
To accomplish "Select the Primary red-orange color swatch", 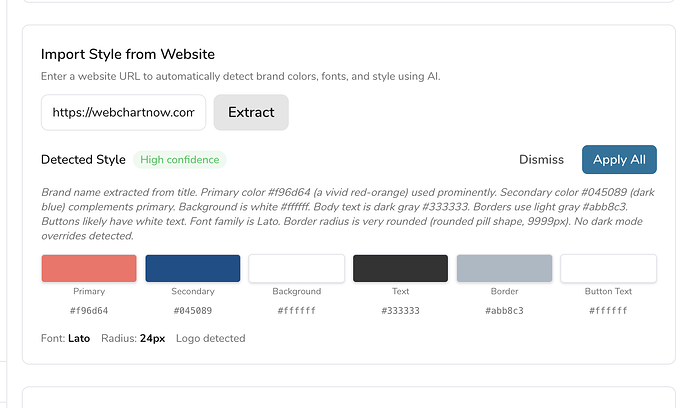I will (x=89, y=268).
